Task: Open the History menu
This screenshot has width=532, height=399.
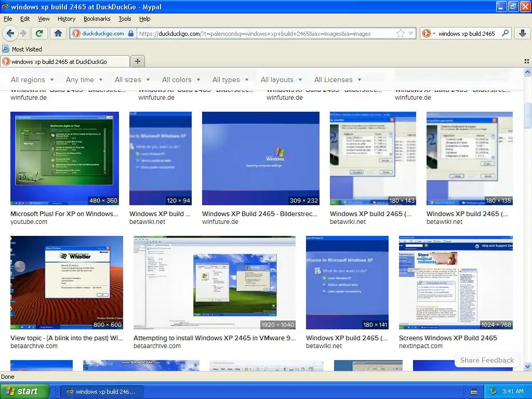Action: coord(66,19)
